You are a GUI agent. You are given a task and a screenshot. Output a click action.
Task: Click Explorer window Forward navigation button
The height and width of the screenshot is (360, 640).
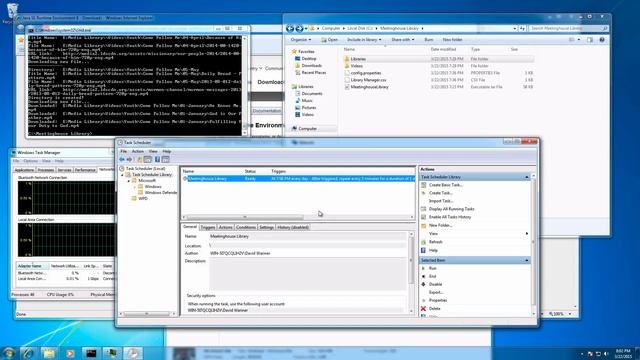[x=299, y=28]
